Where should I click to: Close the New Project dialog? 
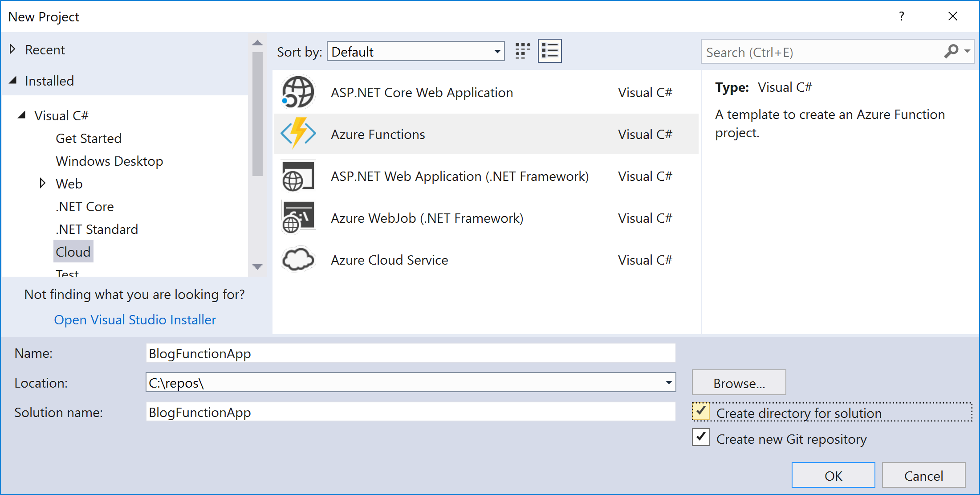tap(953, 16)
